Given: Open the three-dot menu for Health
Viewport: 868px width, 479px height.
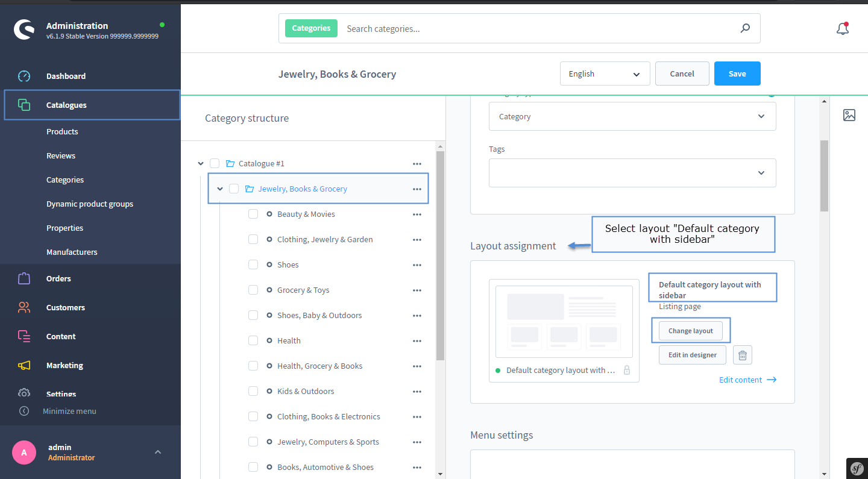Looking at the screenshot, I should click(x=417, y=340).
